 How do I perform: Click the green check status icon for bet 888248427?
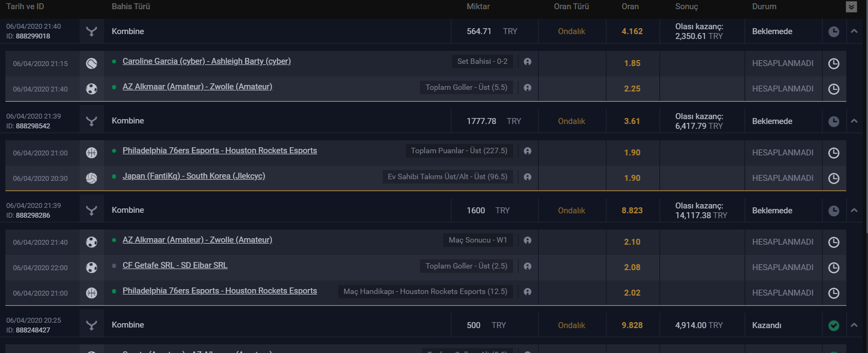[x=834, y=325]
